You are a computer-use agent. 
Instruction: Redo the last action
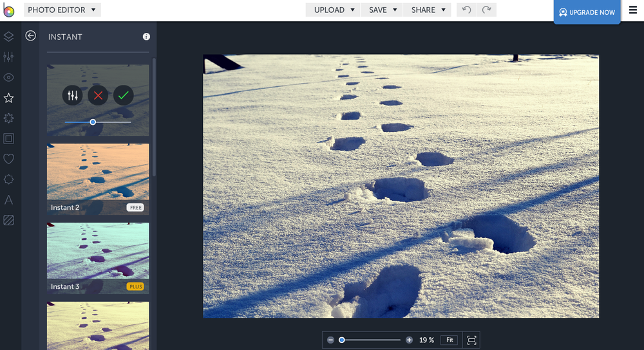pos(487,10)
